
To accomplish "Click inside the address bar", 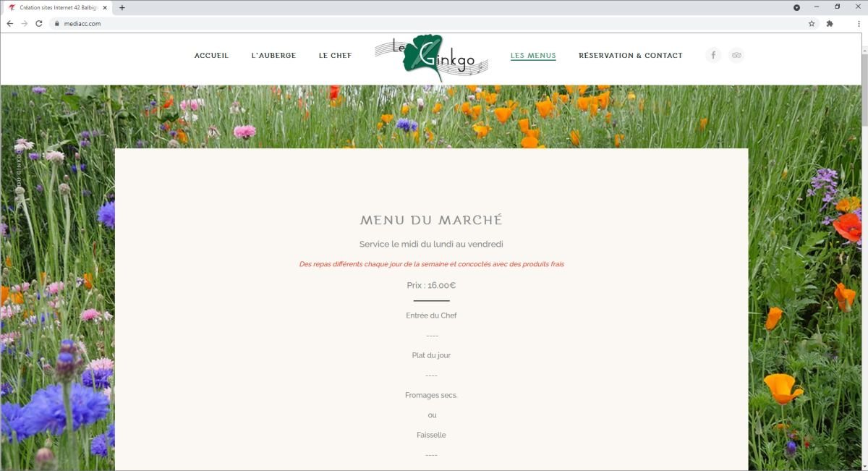I will click(217, 23).
